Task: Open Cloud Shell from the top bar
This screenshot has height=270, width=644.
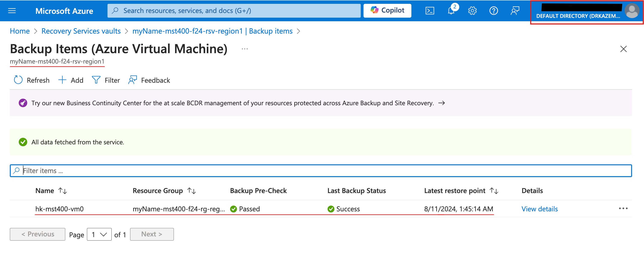Action: click(430, 11)
